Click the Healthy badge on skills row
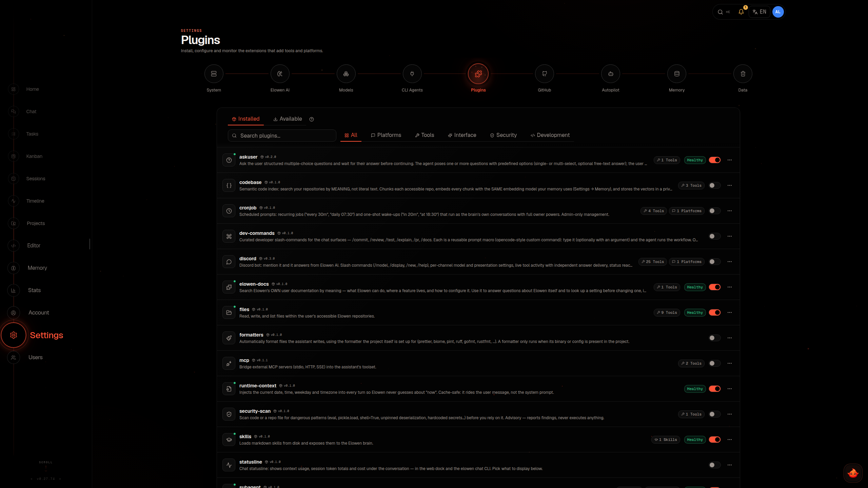 (x=695, y=440)
